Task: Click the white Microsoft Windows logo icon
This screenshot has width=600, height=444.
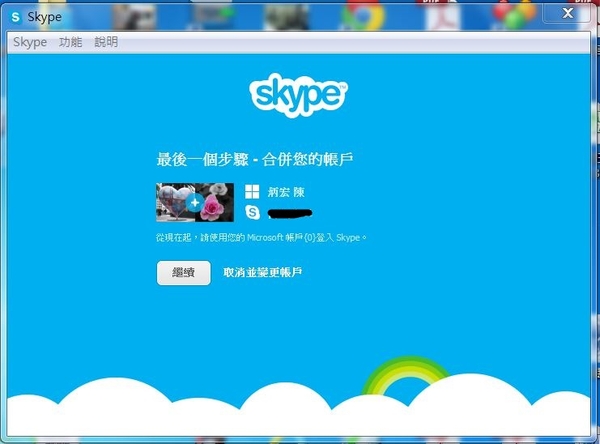Action: 252,191
